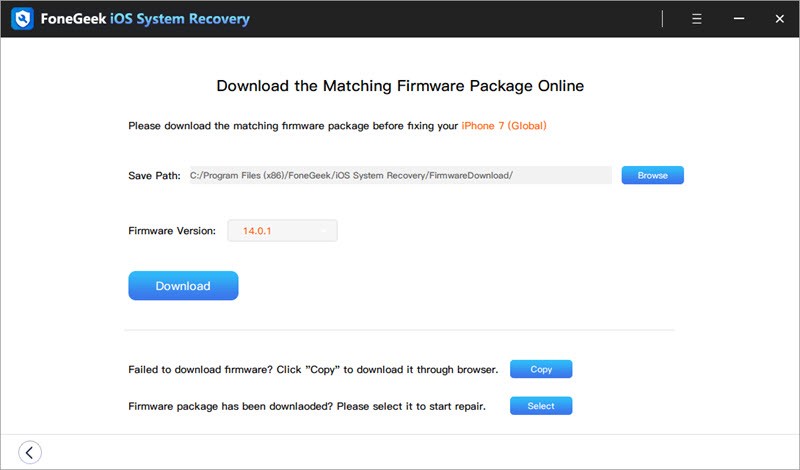Click the Failed to download firmware message

coord(313,369)
